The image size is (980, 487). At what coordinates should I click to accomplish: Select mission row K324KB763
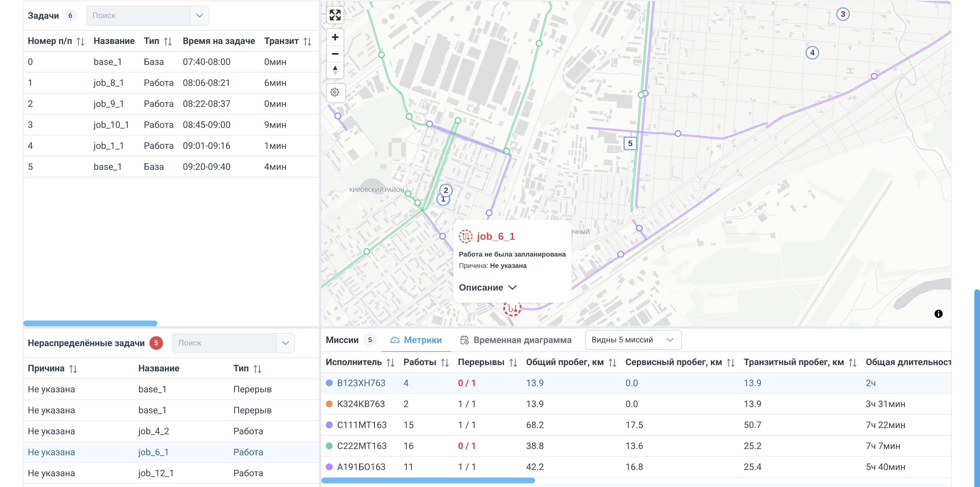[x=636, y=404]
